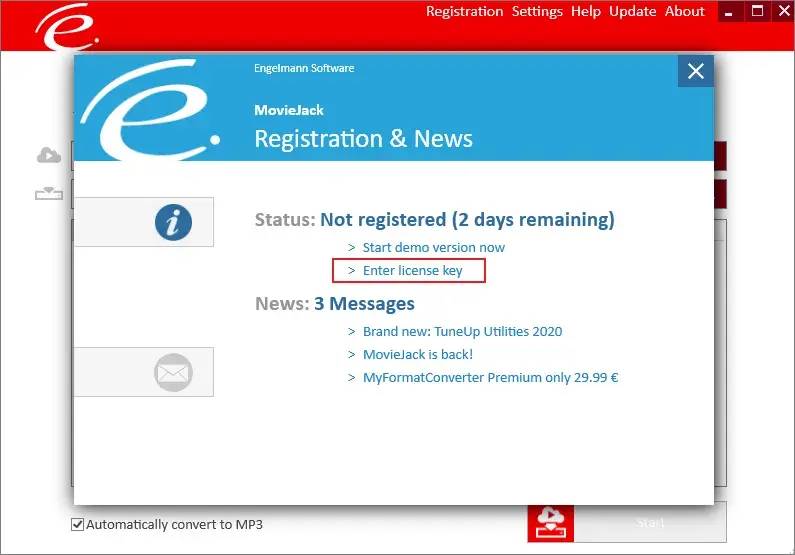This screenshot has height=555, width=795.
Task: Click Enter license key link
Action: [x=413, y=271]
